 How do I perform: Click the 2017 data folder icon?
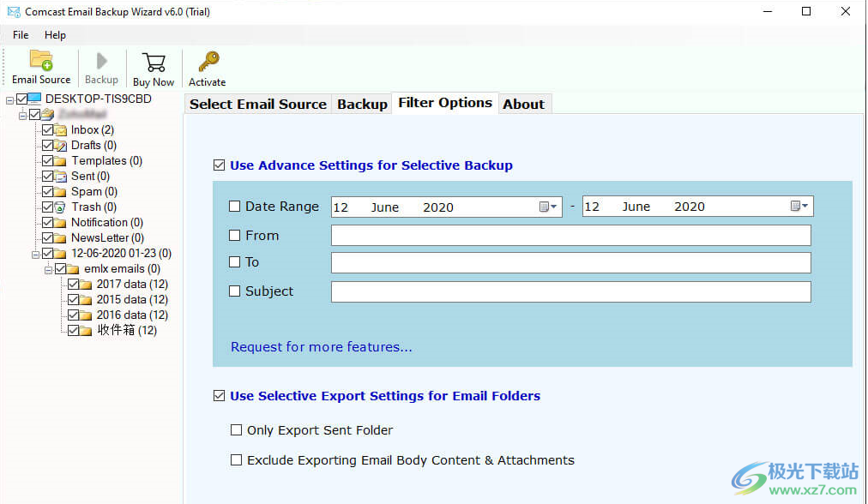tap(86, 285)
